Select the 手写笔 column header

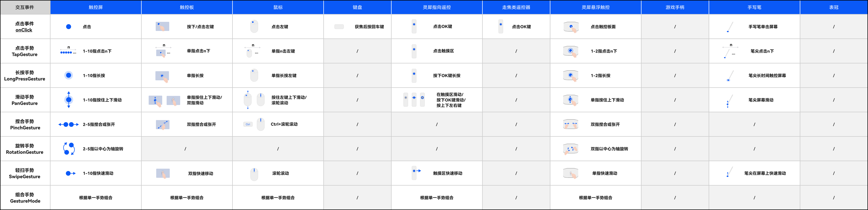754,7
